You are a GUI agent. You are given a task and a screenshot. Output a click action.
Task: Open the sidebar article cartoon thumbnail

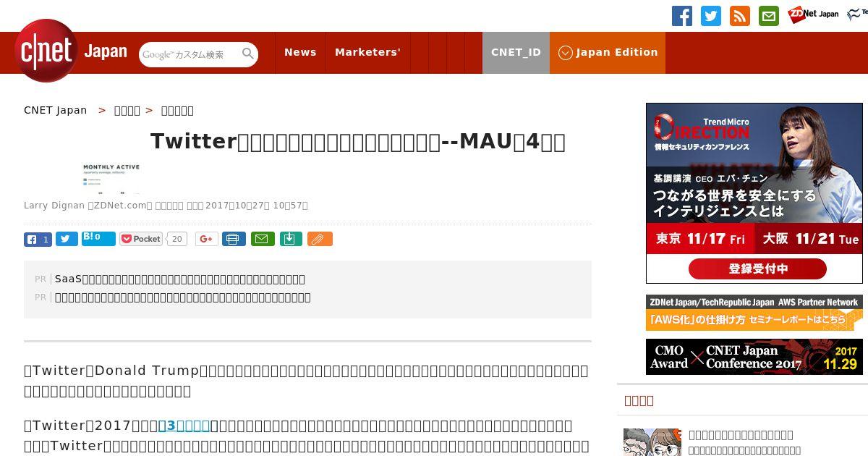[x=652, y=442]
